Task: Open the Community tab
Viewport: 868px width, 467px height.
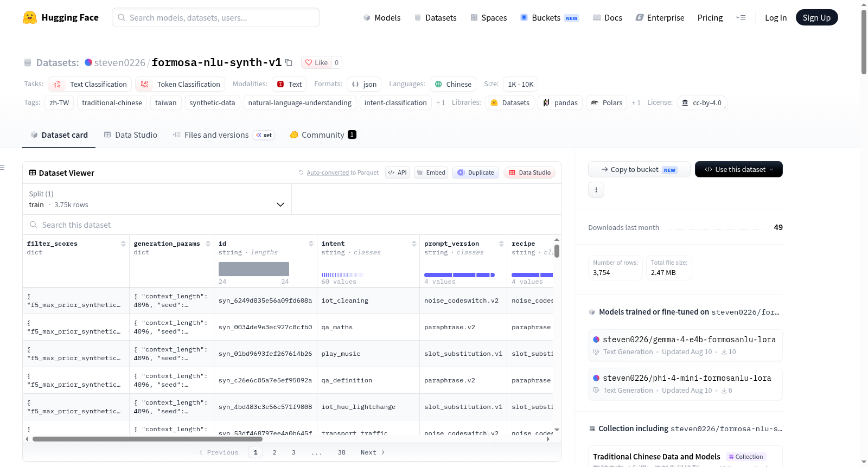Action: click(323, 135)
